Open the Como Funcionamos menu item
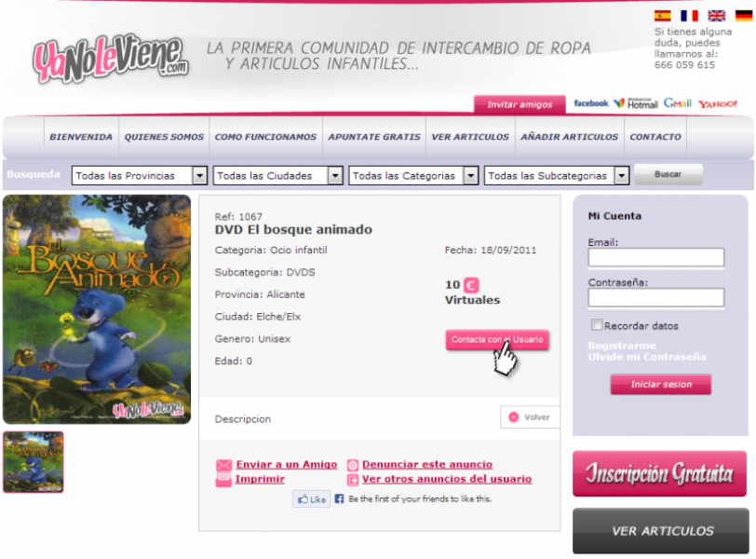The width and height of the screenshot is (756, 559). tap(265, 137)
